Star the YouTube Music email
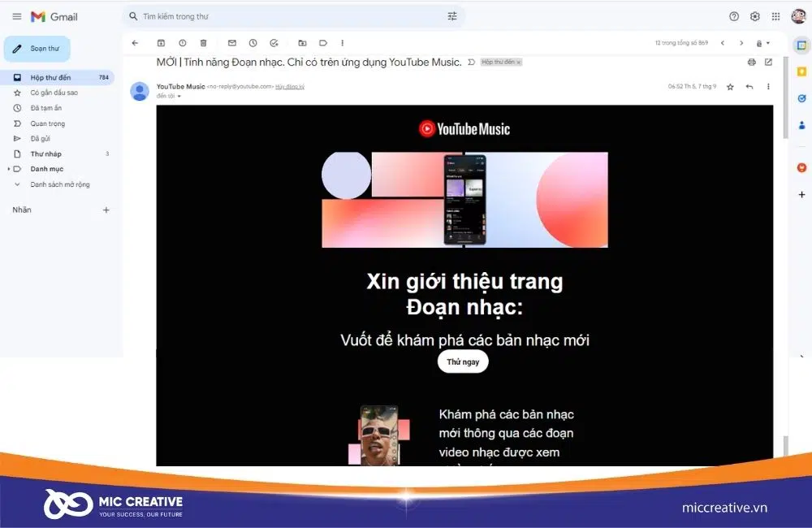The image size is (812, 528). 730,87
